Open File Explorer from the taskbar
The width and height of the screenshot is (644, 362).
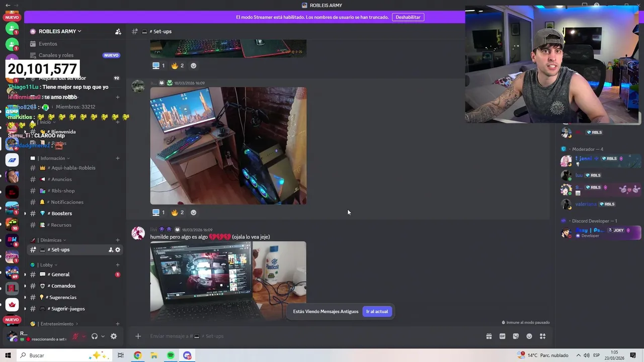coord(154,355)
